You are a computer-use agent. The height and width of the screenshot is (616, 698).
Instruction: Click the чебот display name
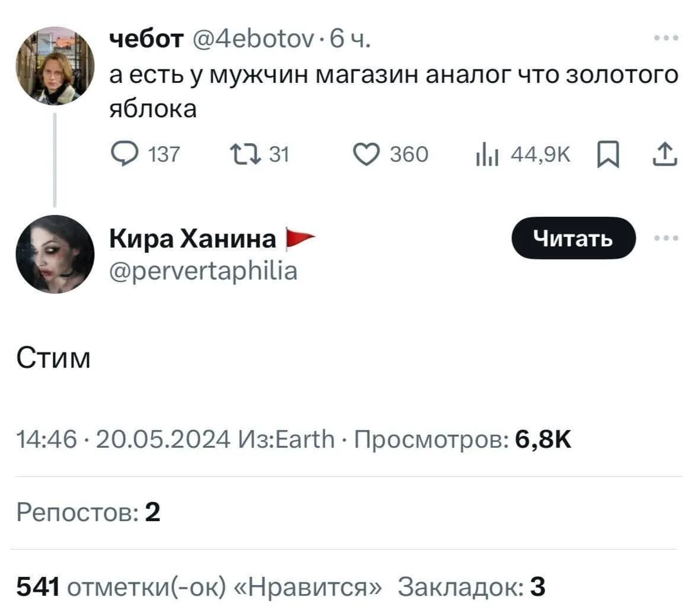(x=146, y=39)
